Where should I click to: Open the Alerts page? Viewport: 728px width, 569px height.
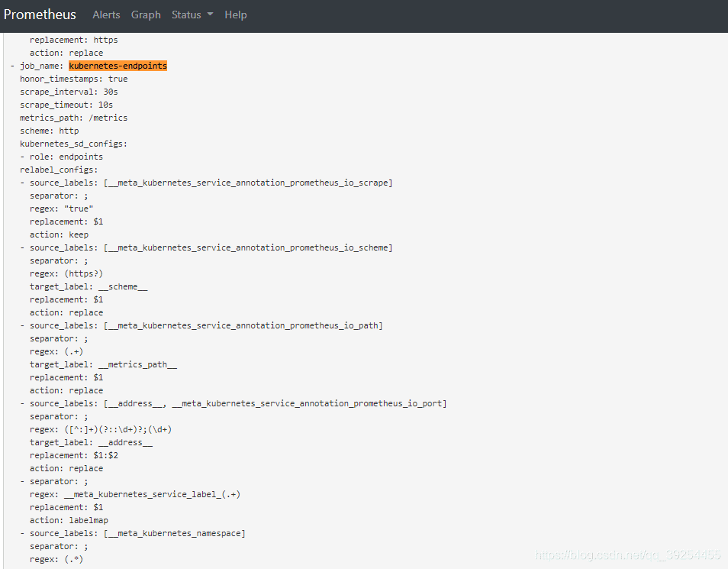click(106, 15)
